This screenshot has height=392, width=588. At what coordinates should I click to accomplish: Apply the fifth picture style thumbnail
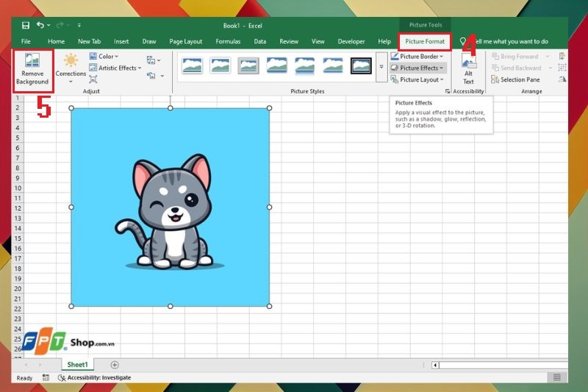click(x=304, y=65)
